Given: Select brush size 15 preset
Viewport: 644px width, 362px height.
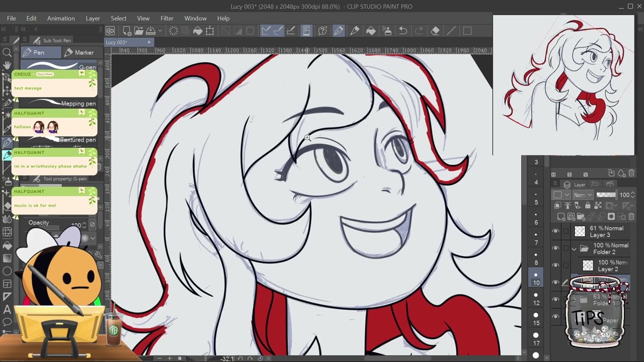Looking at the screenshot, I should (x=536, y=319).
